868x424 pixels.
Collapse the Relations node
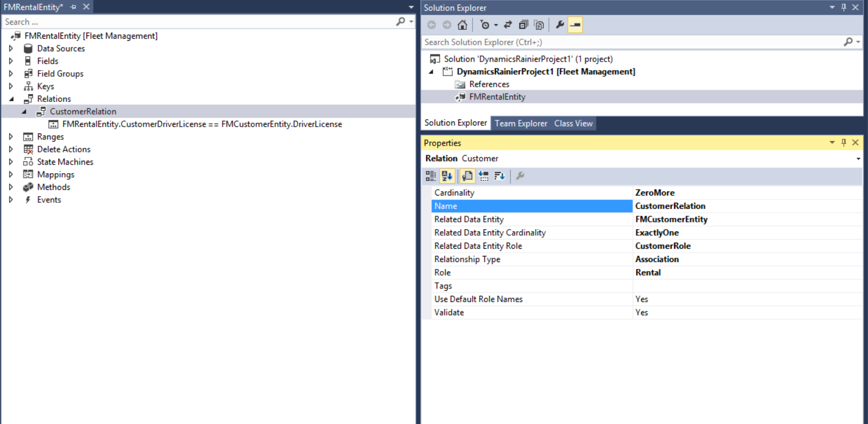(x=11, y=99)
